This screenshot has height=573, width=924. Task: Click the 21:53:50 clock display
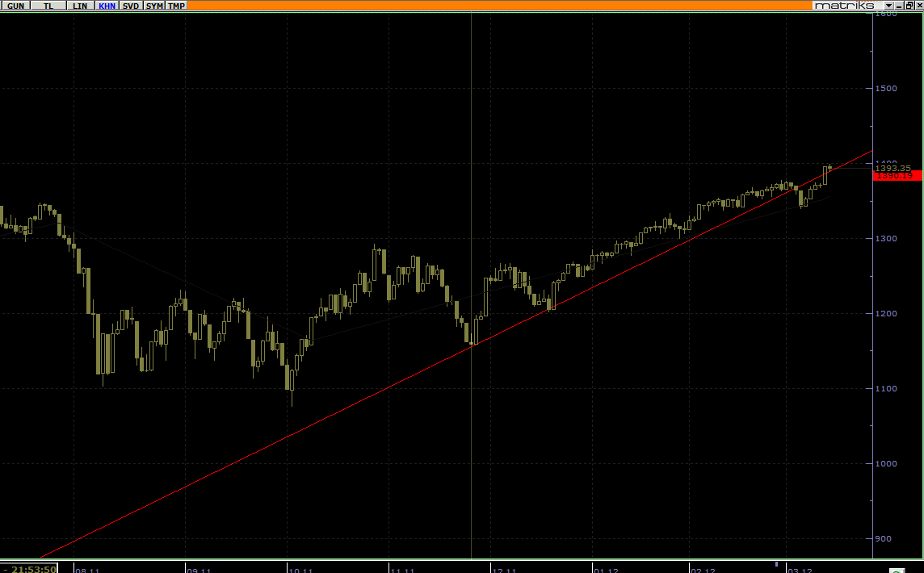click(x=34, y=569)
